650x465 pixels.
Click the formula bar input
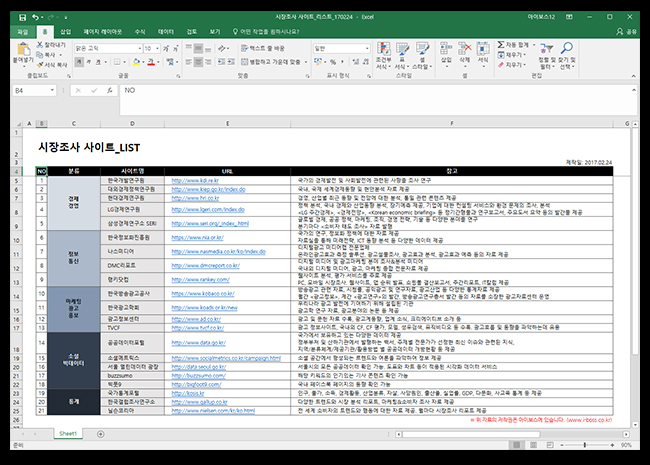tap(377, 99)
